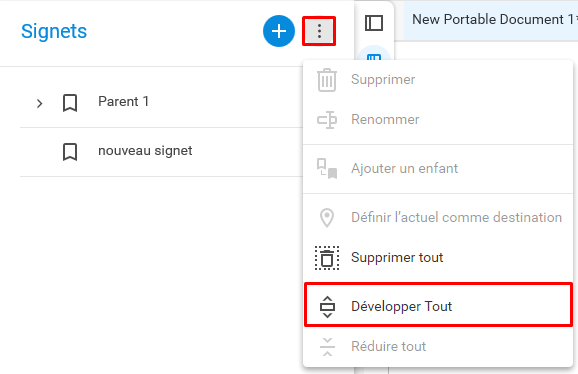Open the three-dot bookmark options menu
This screenshot has height=374, width=578.
click(319, 31)
